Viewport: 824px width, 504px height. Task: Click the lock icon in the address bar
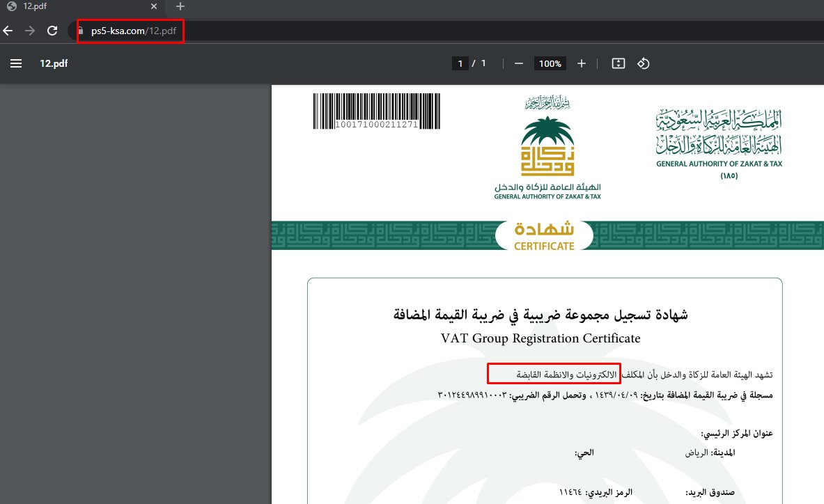[80, 31]
